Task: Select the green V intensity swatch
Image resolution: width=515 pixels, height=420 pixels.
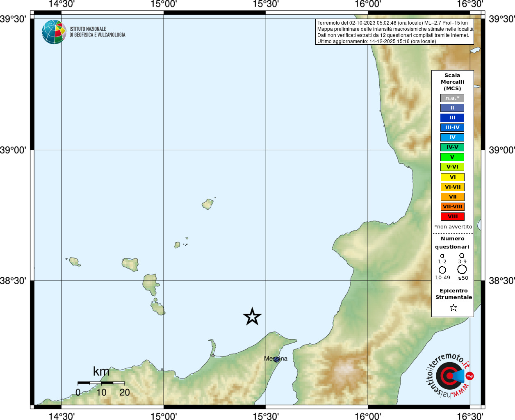Action: [452, 157]
